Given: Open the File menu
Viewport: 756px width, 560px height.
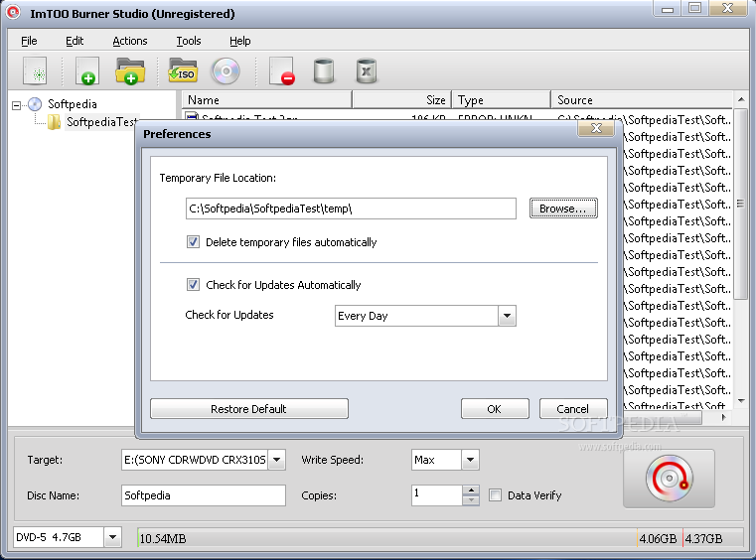Looking at the screenshot, I should [29, 41].
